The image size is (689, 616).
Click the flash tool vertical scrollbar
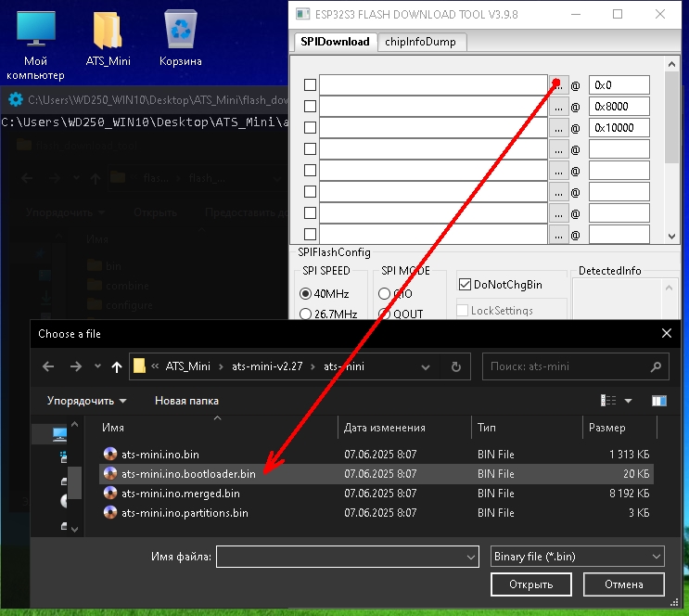[672, 148]
